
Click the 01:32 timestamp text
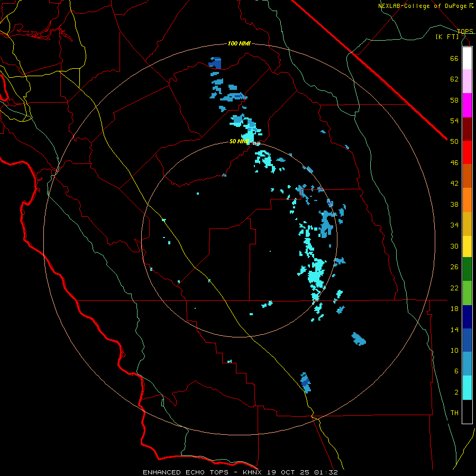326,472
